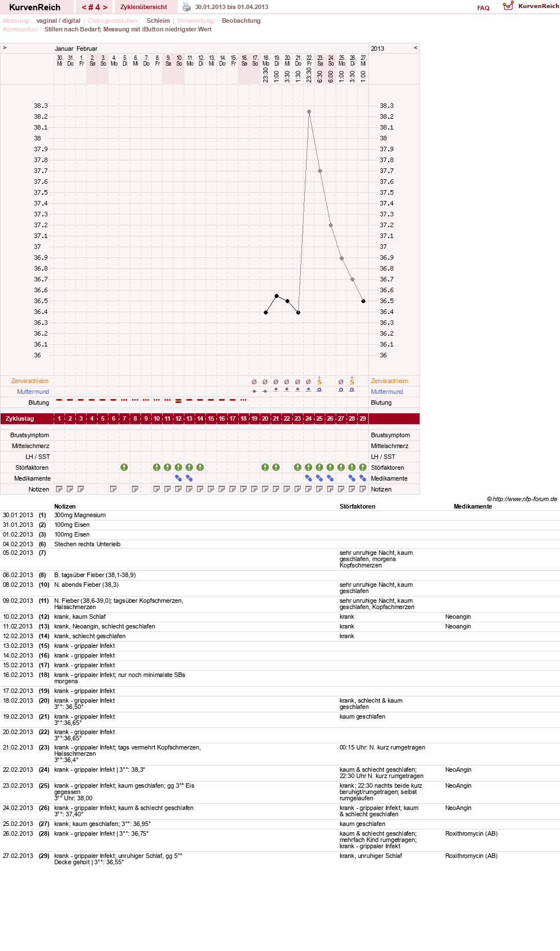Click Störfaktoren icon on cycle day 29
This screenshot has width=560, height=951.
(363, 468)
